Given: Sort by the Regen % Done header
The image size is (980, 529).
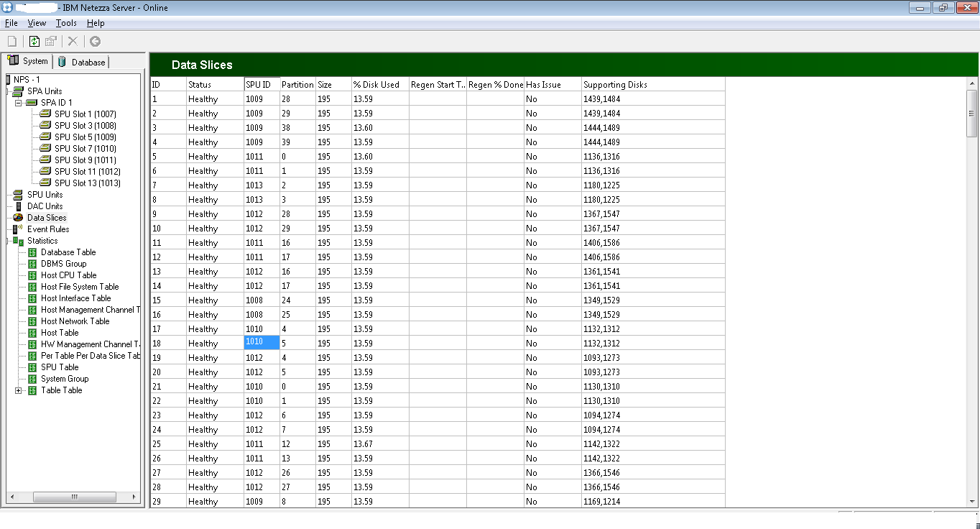Looking at the screenshot, I should (496, 84).
